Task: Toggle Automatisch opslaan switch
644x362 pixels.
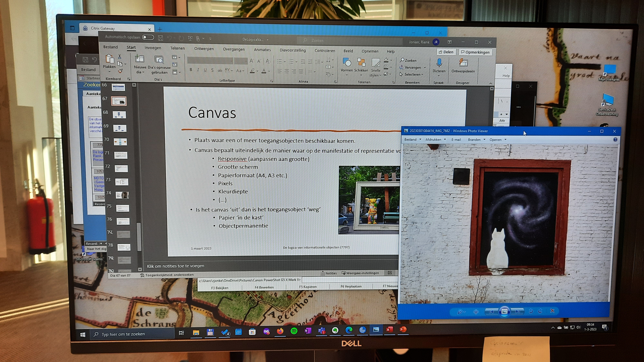Action: coord(148,37)
